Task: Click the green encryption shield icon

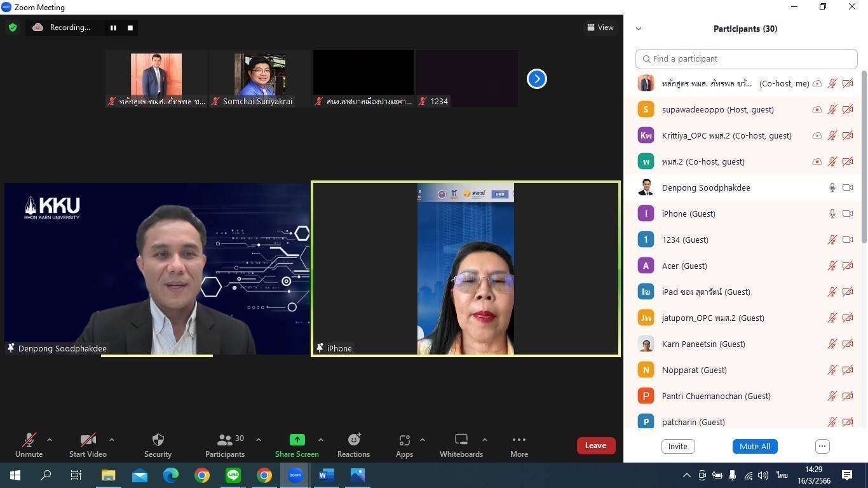Action: pyautogui.click(x=13, y=27)
